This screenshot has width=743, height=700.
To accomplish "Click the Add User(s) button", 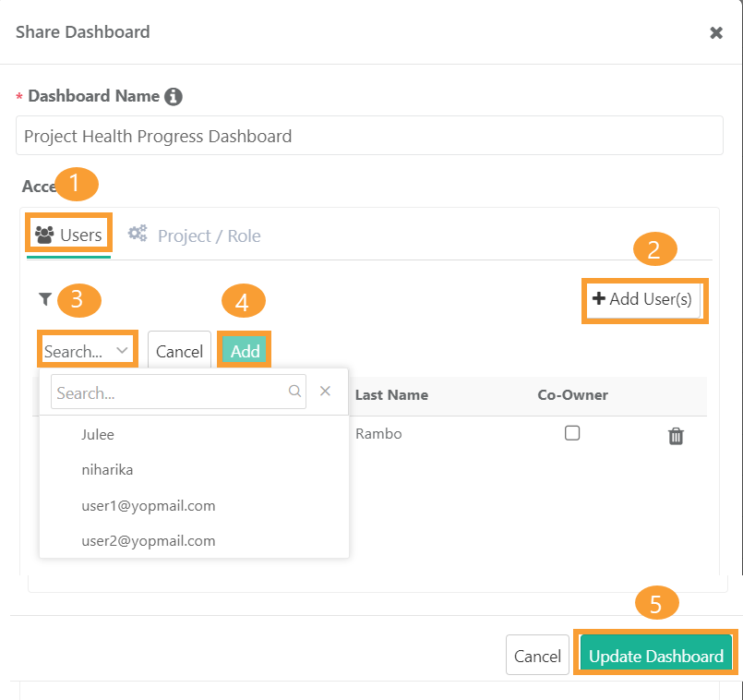I will [643, 300].
